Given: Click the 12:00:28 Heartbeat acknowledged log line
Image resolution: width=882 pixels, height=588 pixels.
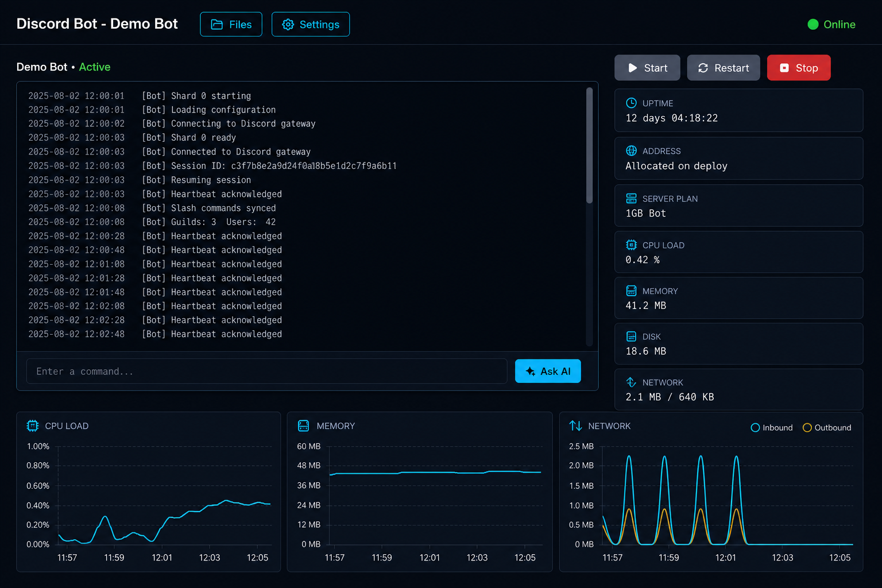Looking at the screenshot, I should click(155, 236).
